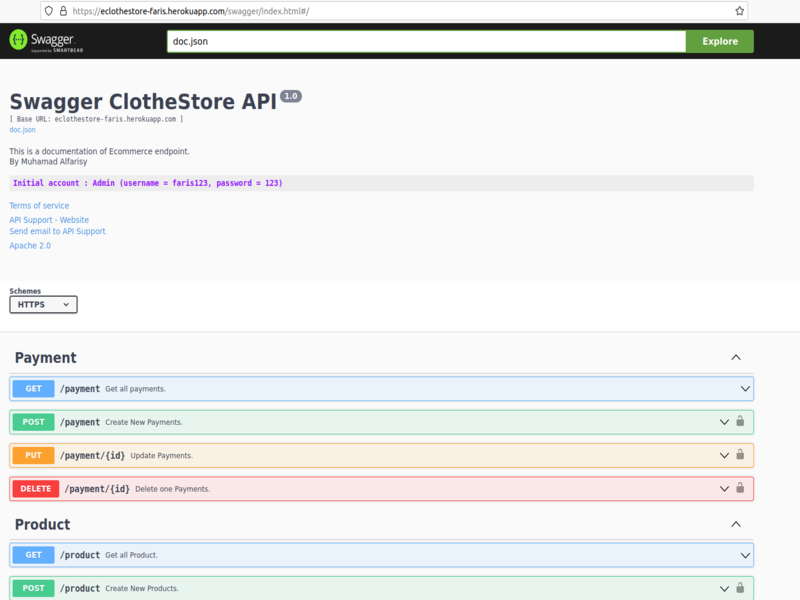Screen dimensions: 800x600
Task: Expand POST /payment chevron
Action: 724,422
